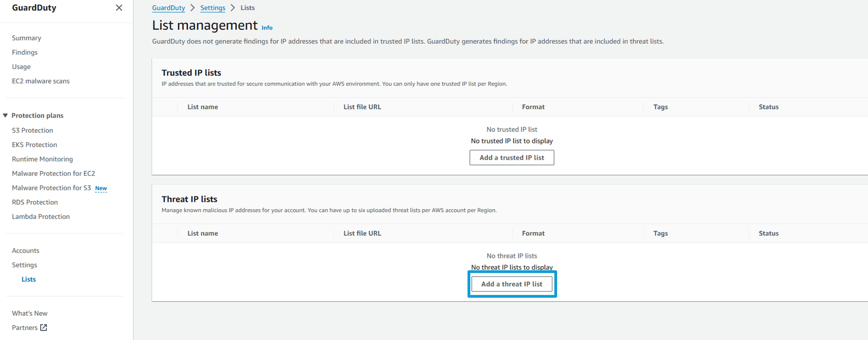Click List name header in Threat IP lists

click(x=203, y=233)
